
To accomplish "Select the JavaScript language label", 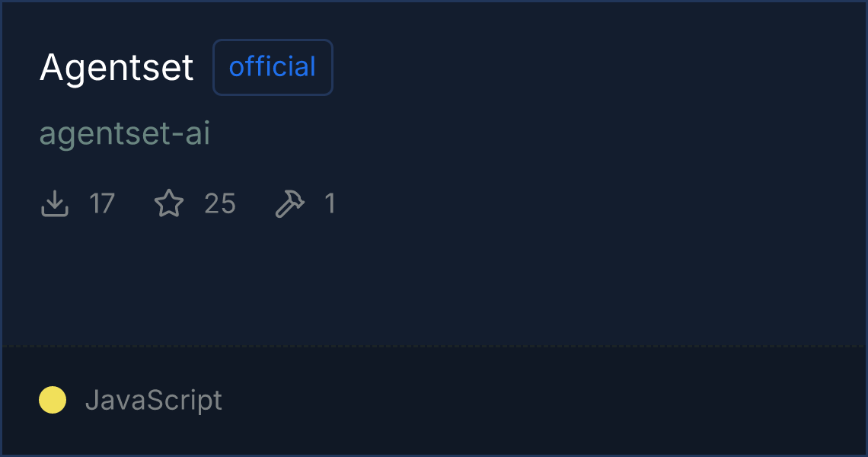I will (153, 400).
